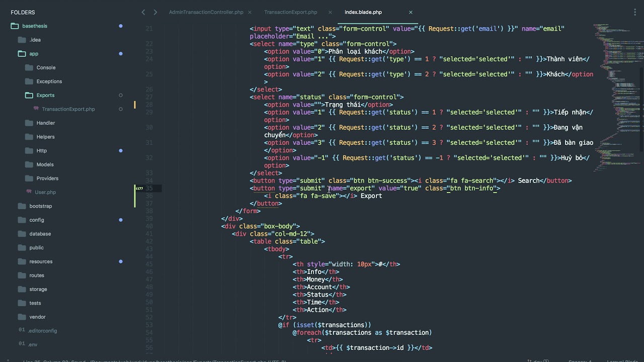644x362 pixels.
Task: Click the 'Trạng thái' option text
Action: click(343, 105)
